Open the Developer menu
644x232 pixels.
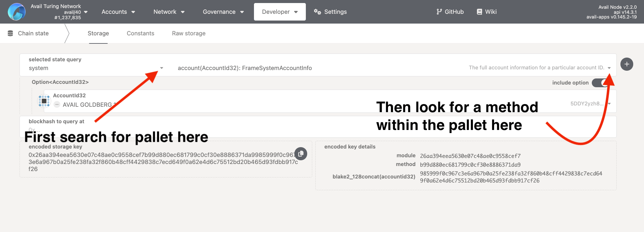pos(280,12)
